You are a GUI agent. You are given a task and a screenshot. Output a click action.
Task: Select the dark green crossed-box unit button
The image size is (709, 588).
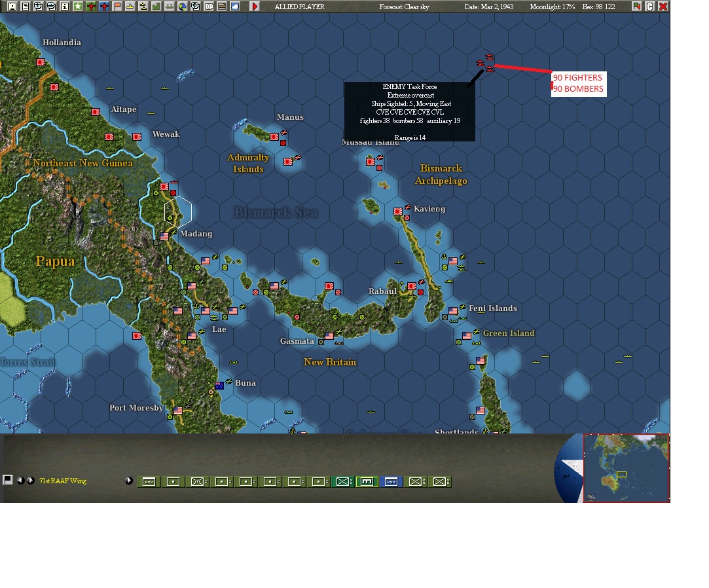pos(342,482)
